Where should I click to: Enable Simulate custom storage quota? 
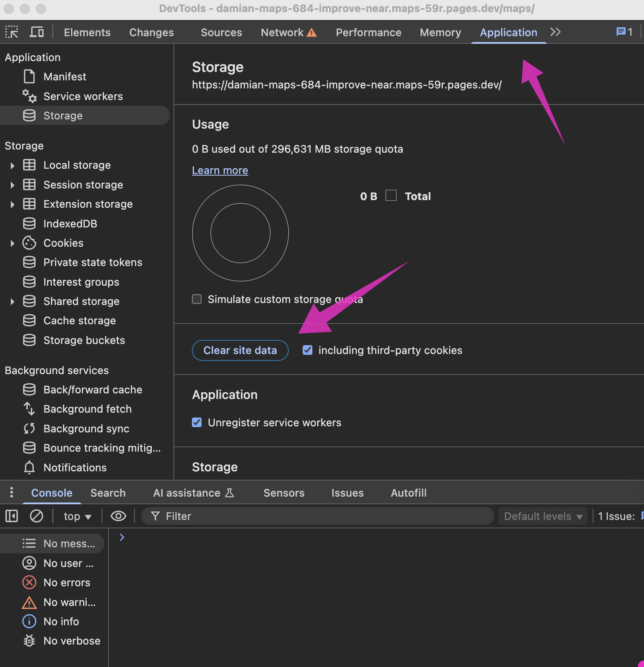pos(197,299)
